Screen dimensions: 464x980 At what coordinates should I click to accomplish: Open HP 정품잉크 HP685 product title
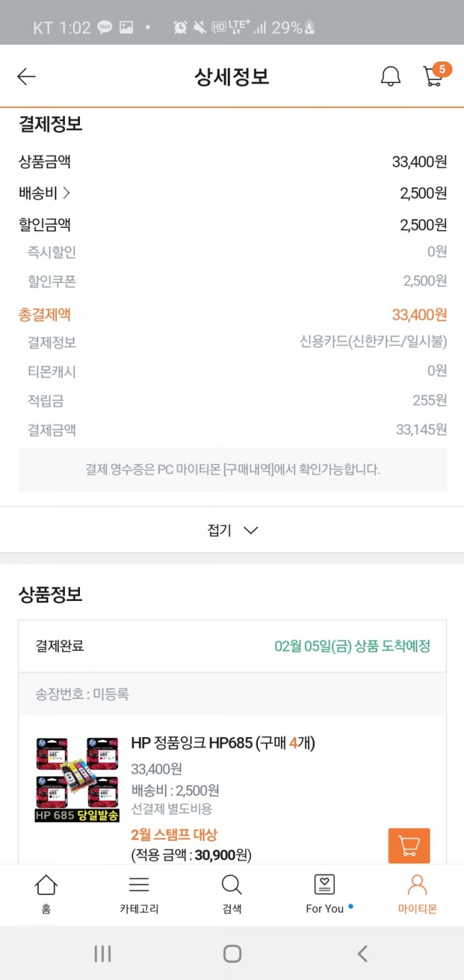[x=222, y=743]
